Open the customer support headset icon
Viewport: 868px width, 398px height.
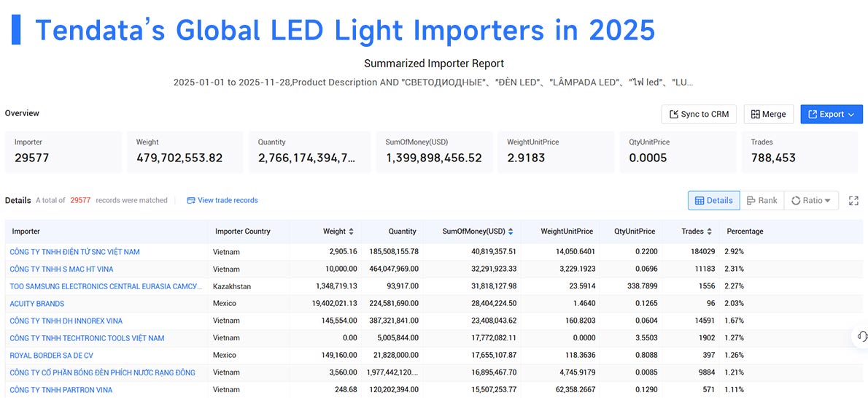tap(861, 337)
